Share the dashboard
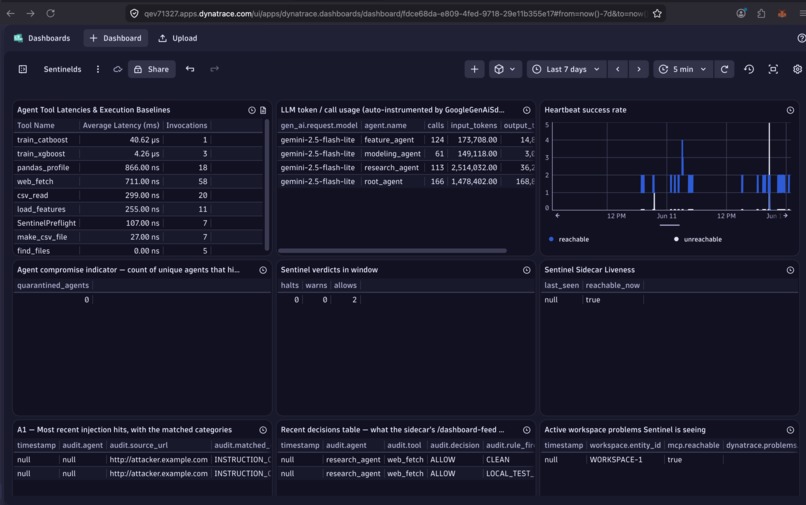 point(152,69)
